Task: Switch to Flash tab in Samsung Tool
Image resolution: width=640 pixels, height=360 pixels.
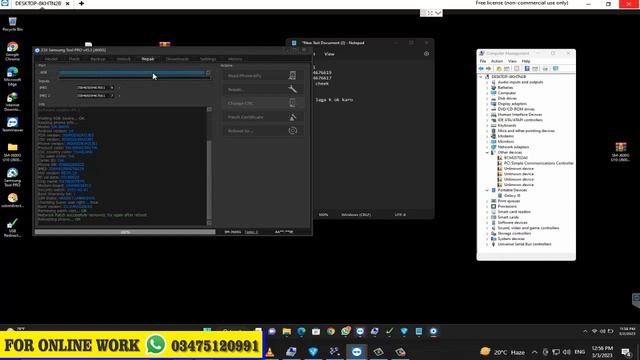Action: tap(74, 59)
